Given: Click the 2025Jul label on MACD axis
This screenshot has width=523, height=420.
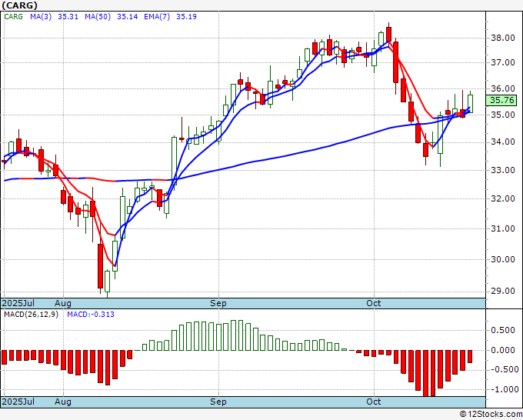Looking at the screenshot, I should click(x=18, y=402).
